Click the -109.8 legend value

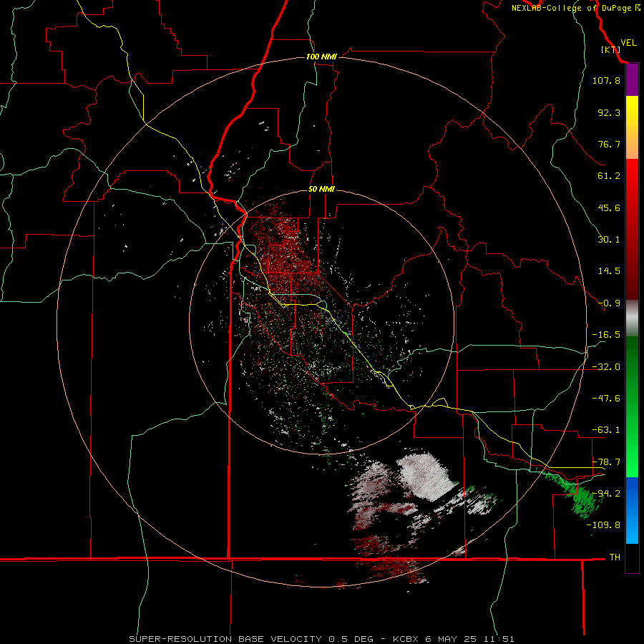(x=603, y=525)
